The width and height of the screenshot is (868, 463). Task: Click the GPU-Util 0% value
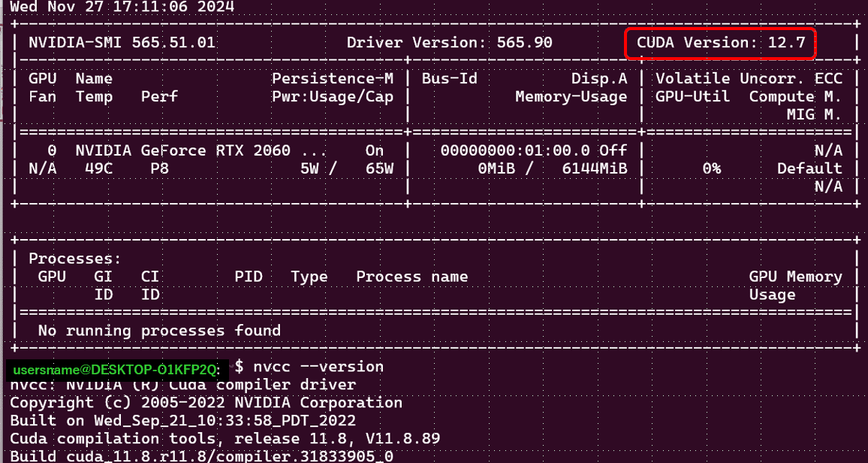click(x=711, y=168)
